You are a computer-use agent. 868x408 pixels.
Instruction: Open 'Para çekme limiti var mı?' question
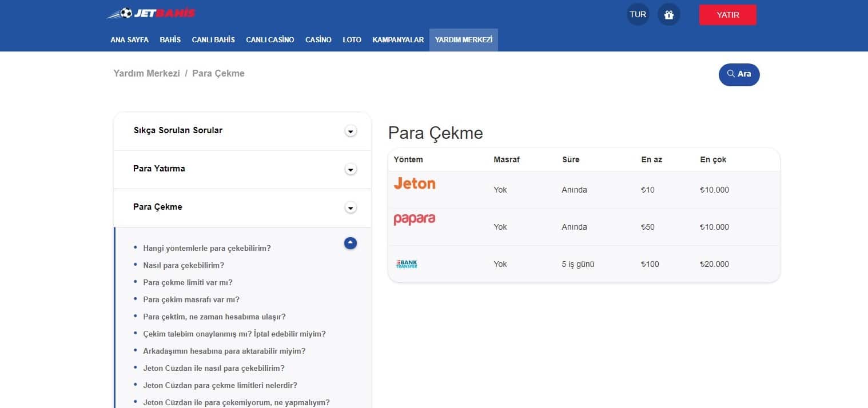188,282
